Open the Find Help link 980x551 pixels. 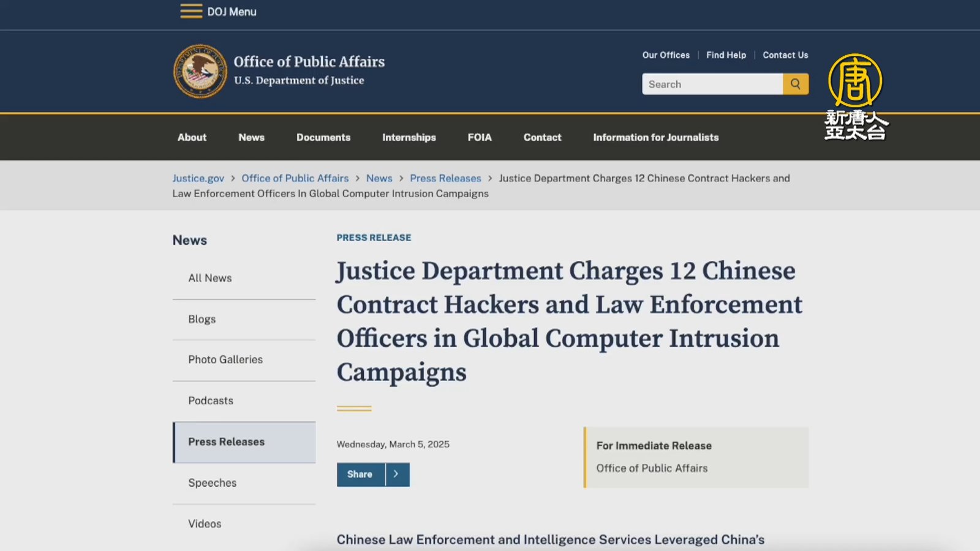726,55
